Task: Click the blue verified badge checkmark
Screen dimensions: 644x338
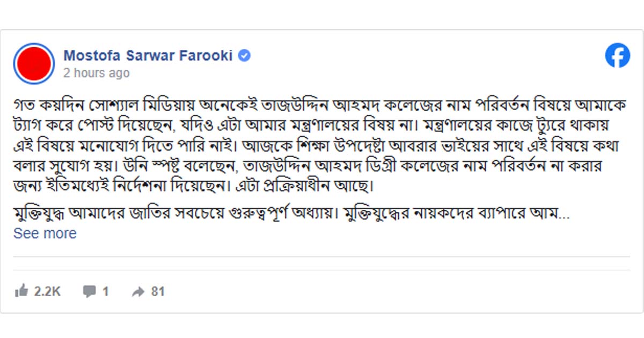Action: [x=244, y=55]
